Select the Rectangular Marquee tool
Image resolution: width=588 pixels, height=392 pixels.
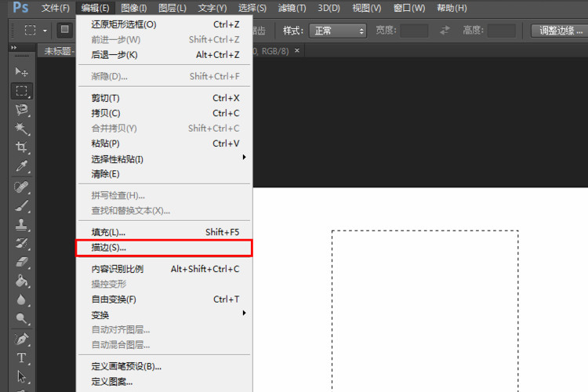click(x=21, y=91)
